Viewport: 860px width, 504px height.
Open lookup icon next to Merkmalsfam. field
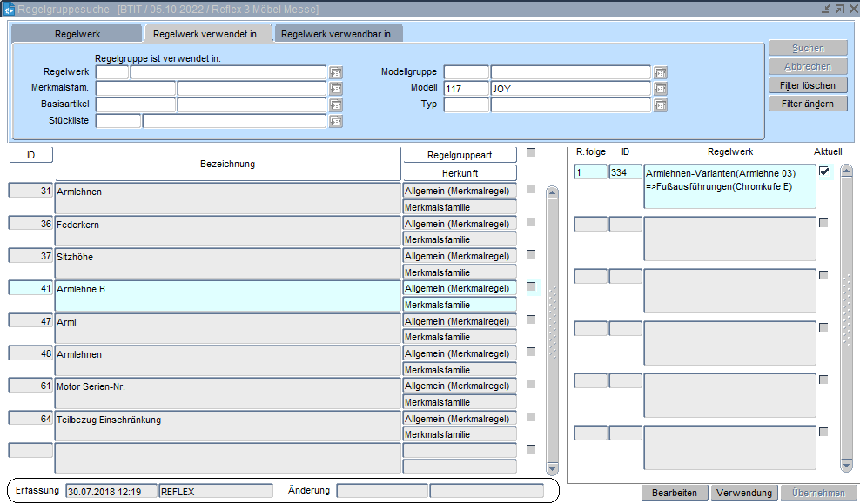[336, 89]
